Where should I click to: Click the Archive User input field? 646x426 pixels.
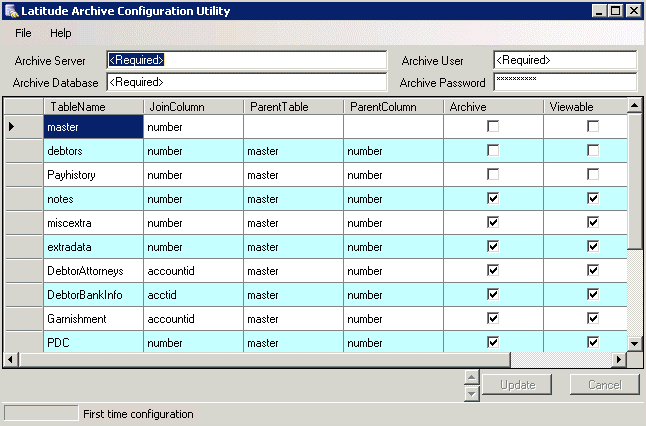pyautogui.click(x=565, y=60)
